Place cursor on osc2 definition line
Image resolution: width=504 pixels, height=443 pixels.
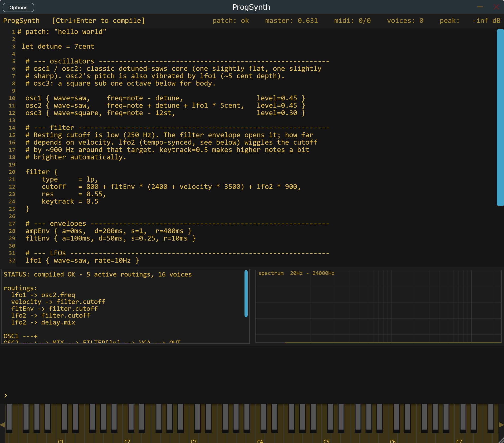pyautogui.click(x=165, y=105)
